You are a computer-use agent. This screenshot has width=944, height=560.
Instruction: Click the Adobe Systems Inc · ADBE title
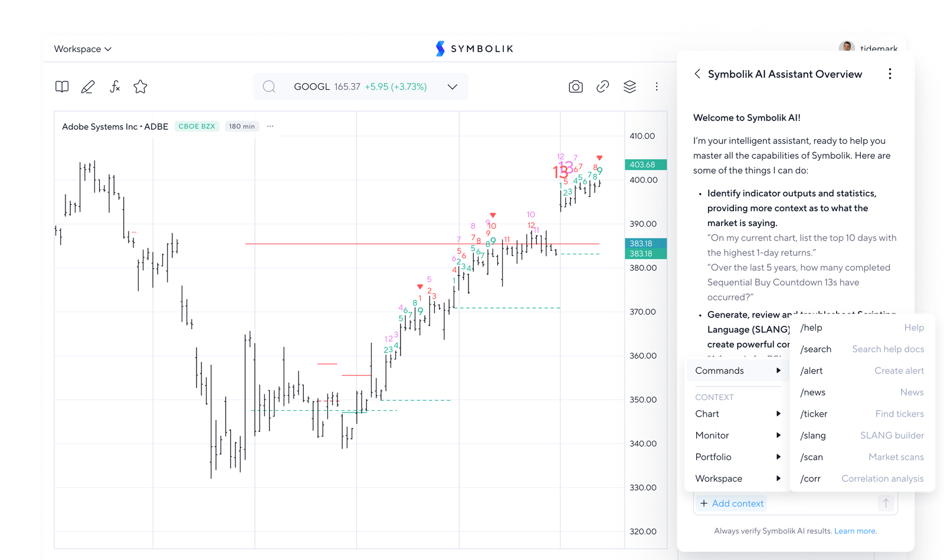115,126
